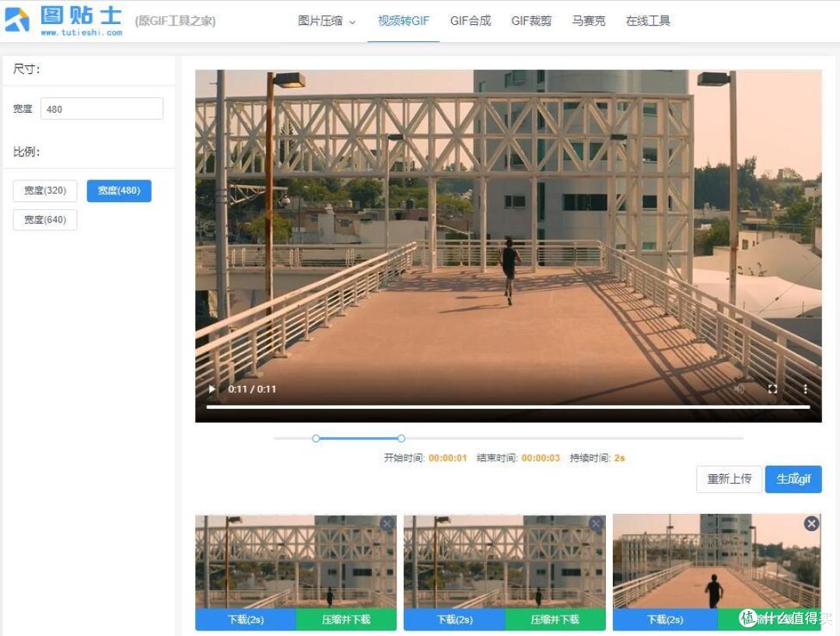Select the 宽度(320) size option

45,190
